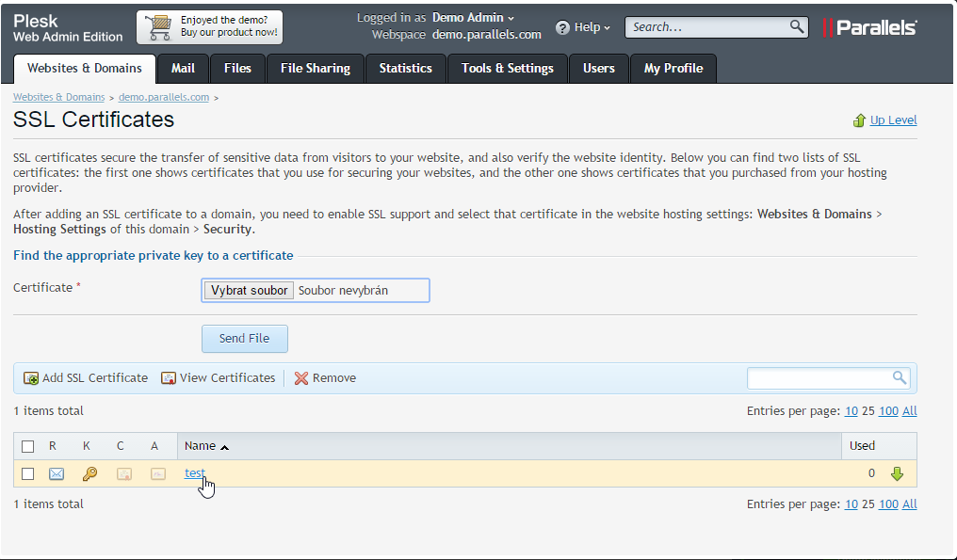
Task: Click the private key icon for test
Action: coord(89,473)
